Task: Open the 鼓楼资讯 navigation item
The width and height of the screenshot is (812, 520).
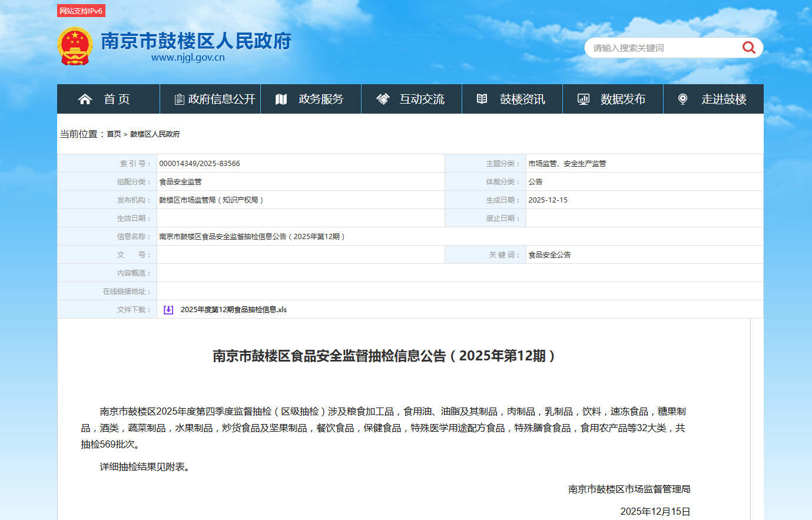Action: [x=522, y=99]
